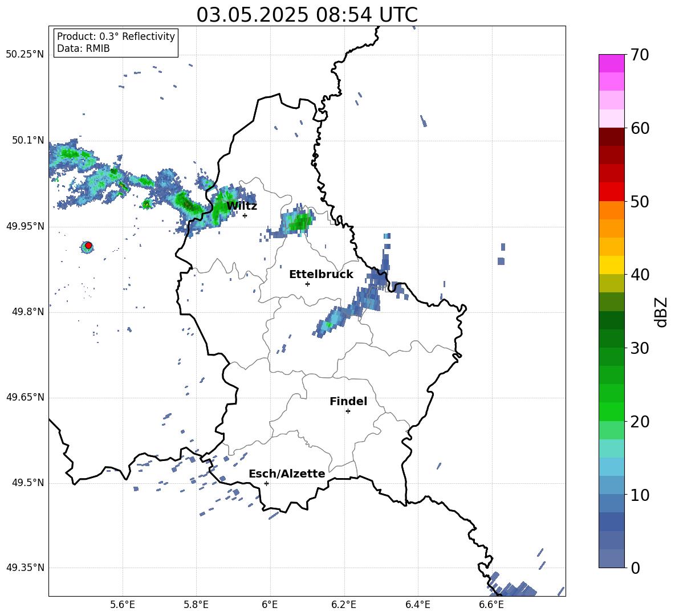This screenshot has width=675, height=616.
Task: Click the bright green colorbar segment above 20
Action: coord(611,411)
